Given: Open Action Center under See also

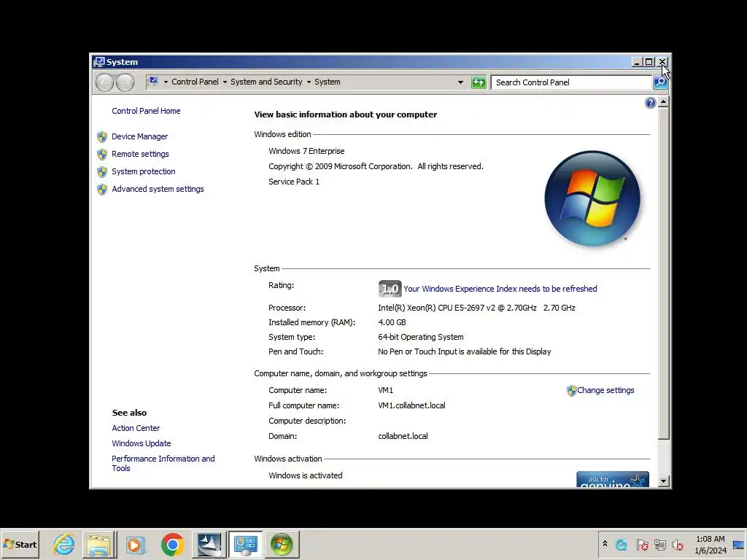Looking at the screenshot, I should pos(136,428).
